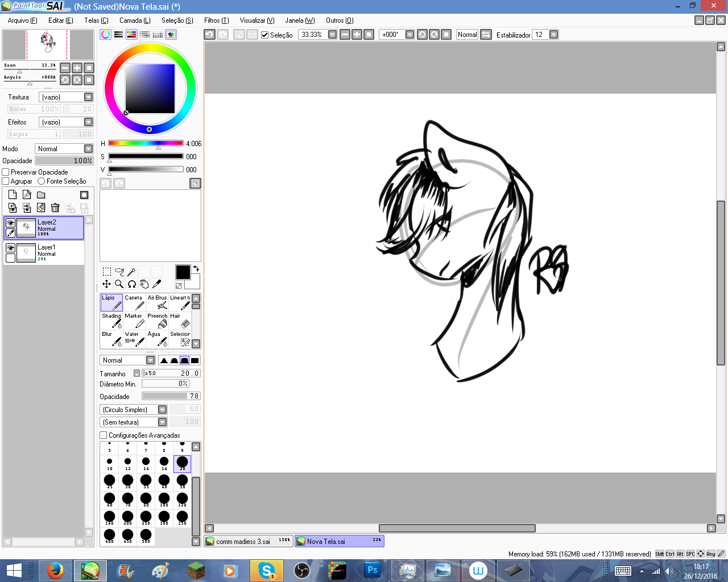Enable Configurações Avançadas checkbox
728x582 pixels.
click(x=103, y=435)
